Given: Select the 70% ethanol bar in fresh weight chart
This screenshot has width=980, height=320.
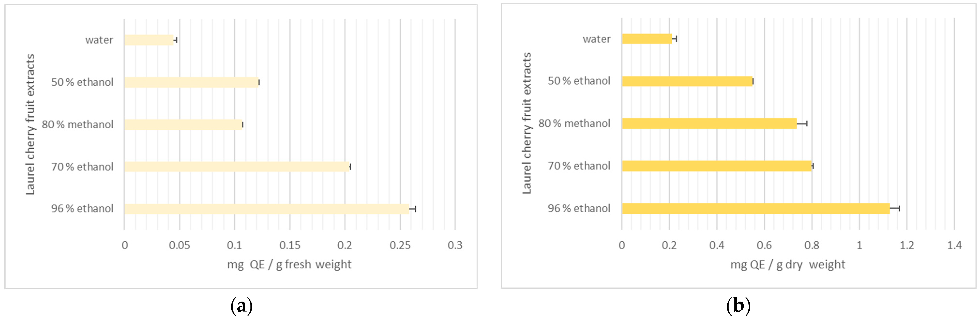Looking at the screenshot, I should [237, 167].
